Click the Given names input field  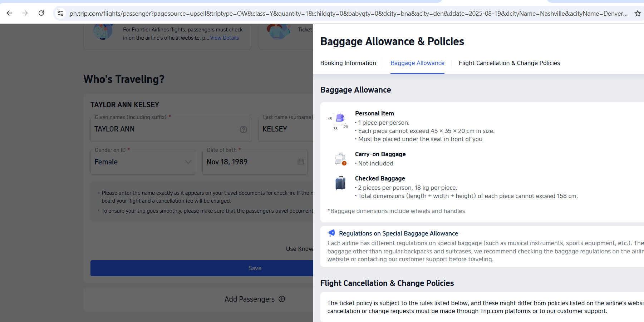164,129
